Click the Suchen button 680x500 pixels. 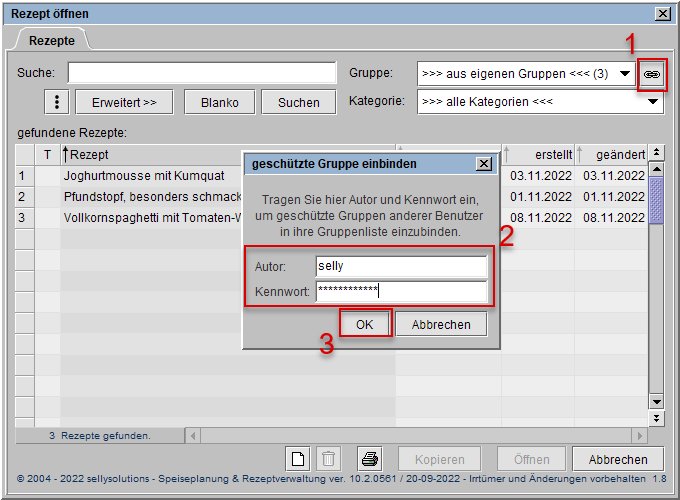point(299,102)
